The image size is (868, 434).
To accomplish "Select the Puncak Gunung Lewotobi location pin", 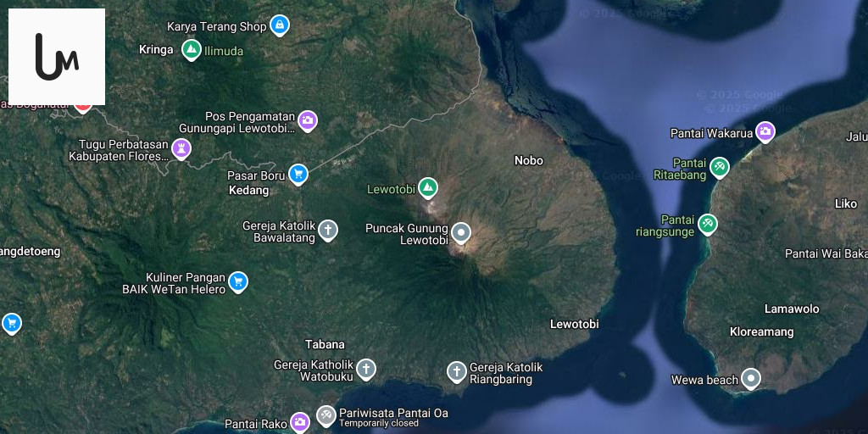I will tap(460, 232).
